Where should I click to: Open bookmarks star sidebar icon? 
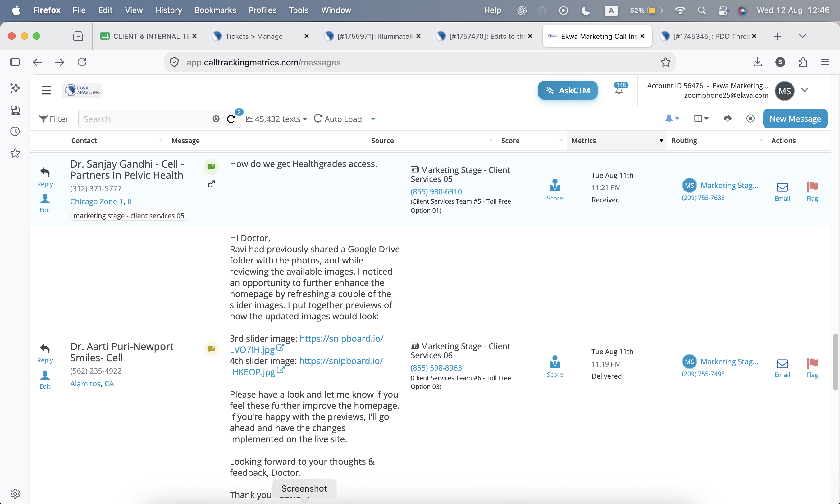(15, 153)
